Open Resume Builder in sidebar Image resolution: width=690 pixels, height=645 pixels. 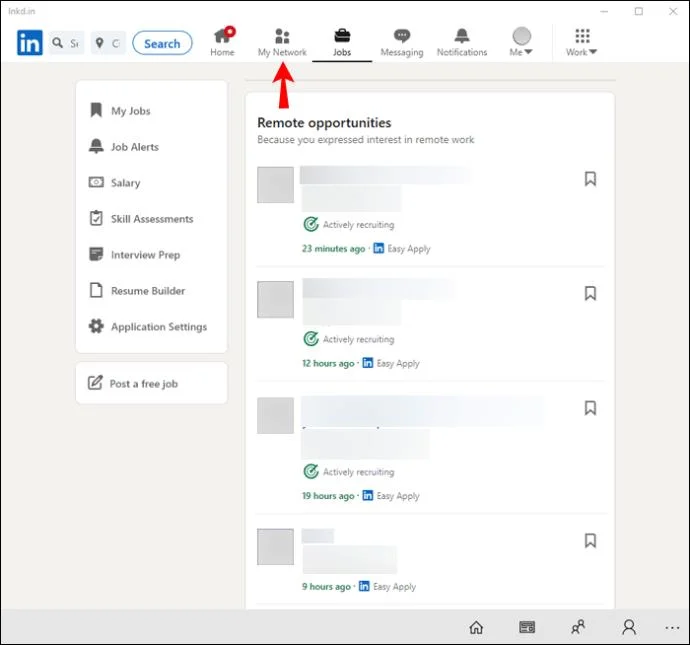tap(137, 291)
